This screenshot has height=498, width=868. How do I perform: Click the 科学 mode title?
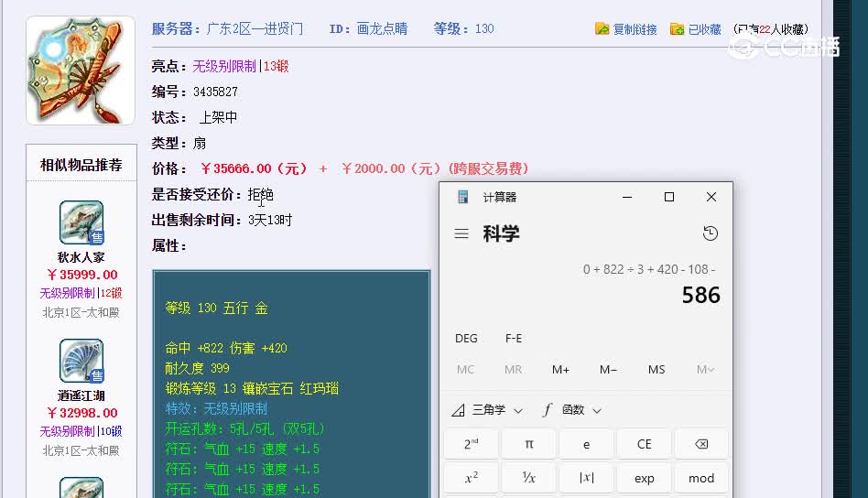click(x=501, y=233)
